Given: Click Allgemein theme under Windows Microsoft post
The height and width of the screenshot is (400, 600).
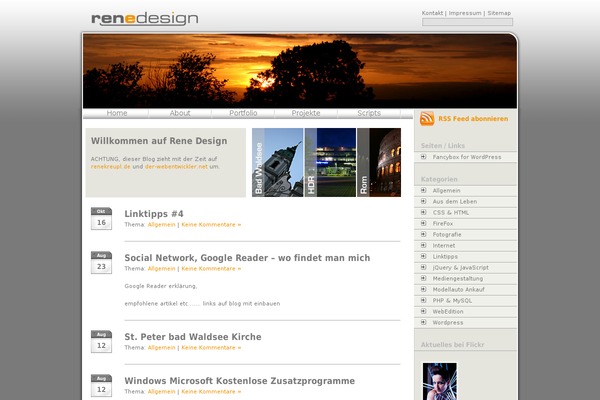Looking at the screenshot, I should click(x=161, y=392).
